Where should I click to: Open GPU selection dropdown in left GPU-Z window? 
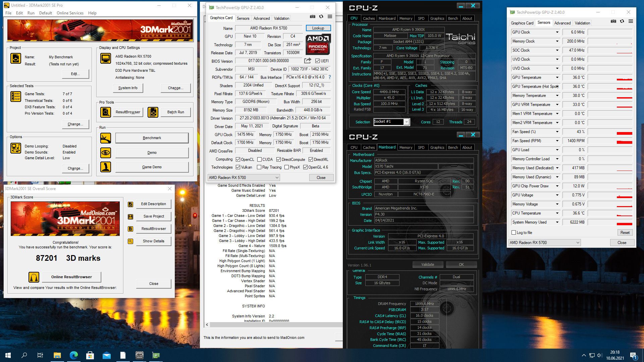[244, 178]
